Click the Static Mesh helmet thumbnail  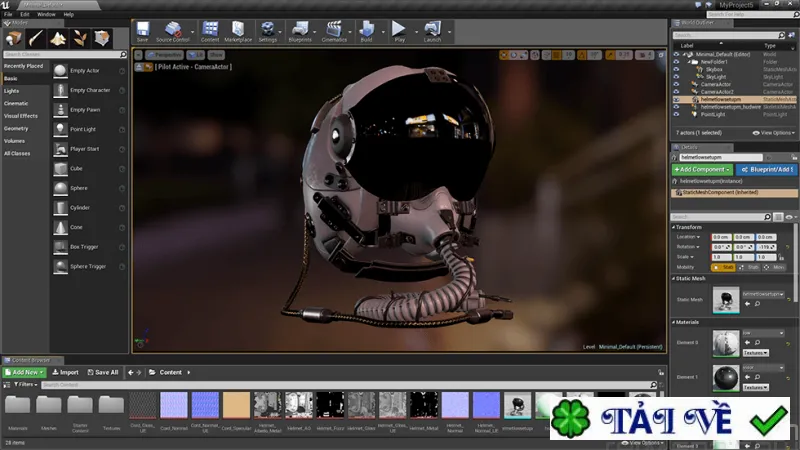726,300
